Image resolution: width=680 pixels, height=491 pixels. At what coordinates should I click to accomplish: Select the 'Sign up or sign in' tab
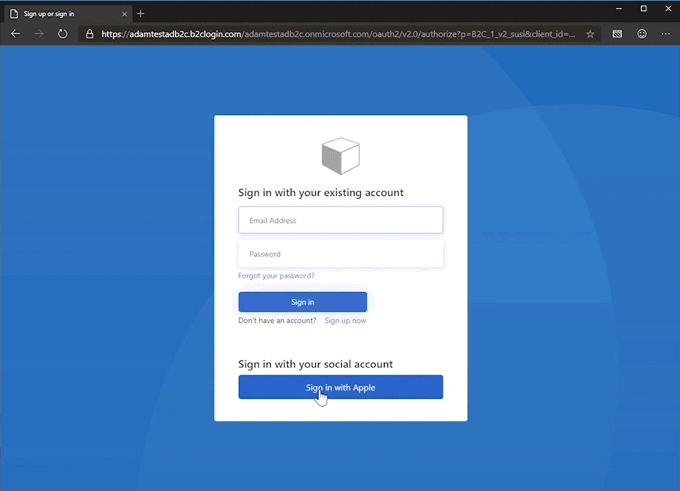pyautogui.click(x=69, y=14)
